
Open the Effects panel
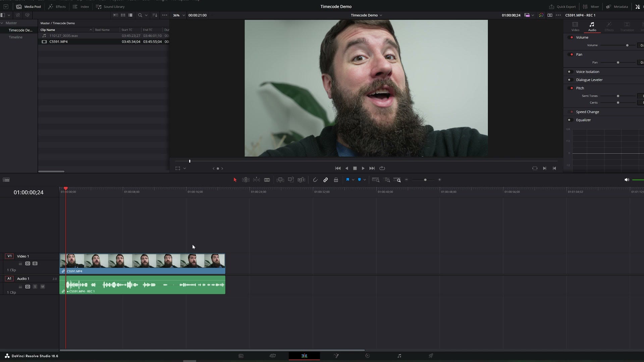[57, 7]
